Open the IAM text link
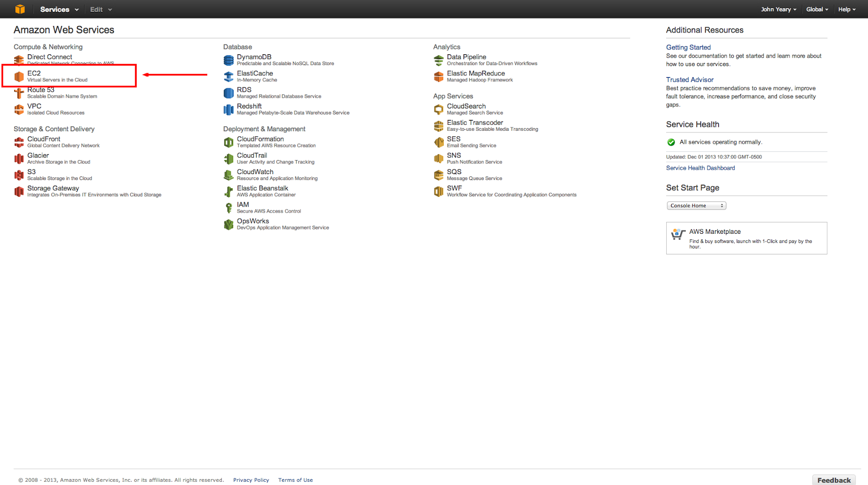 [243, 205]
